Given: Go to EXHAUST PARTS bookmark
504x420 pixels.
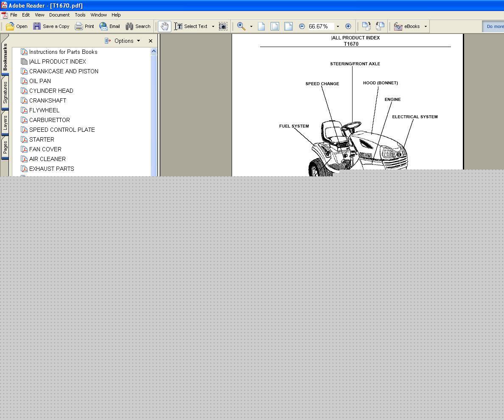Looking at the screenshot, I should [x=51, y=169].
